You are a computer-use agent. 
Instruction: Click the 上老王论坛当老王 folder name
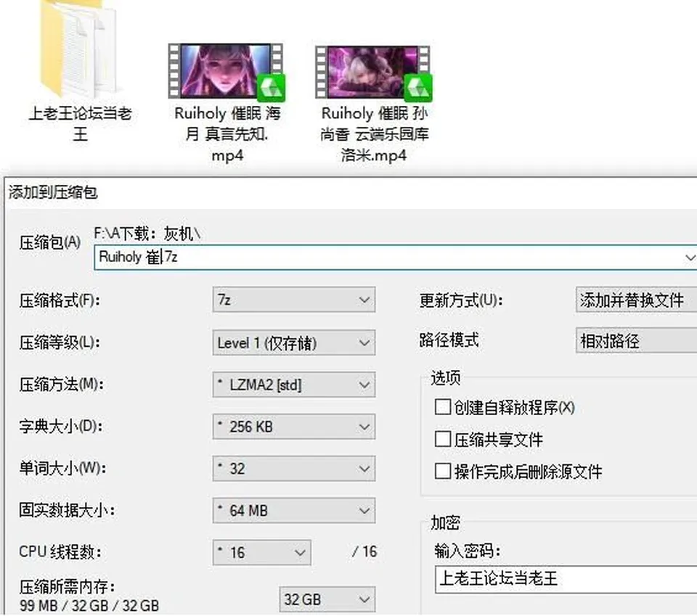click(x=80, y=123)
